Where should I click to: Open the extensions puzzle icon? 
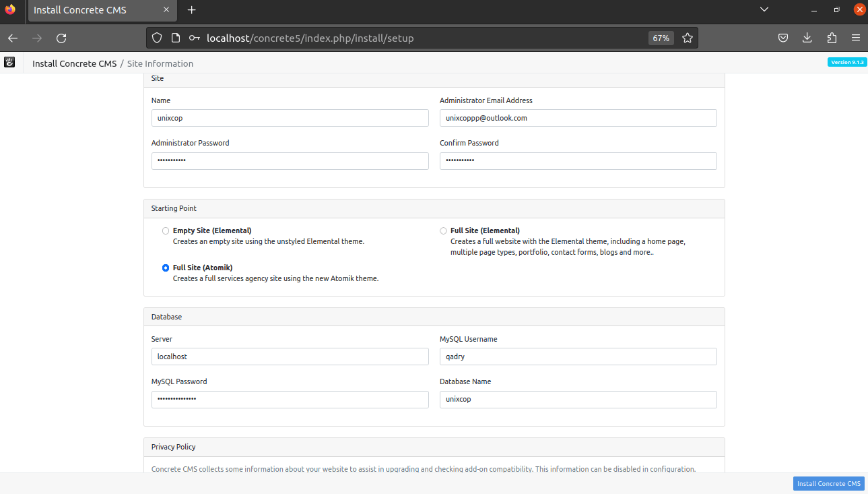tap(832, 38)
